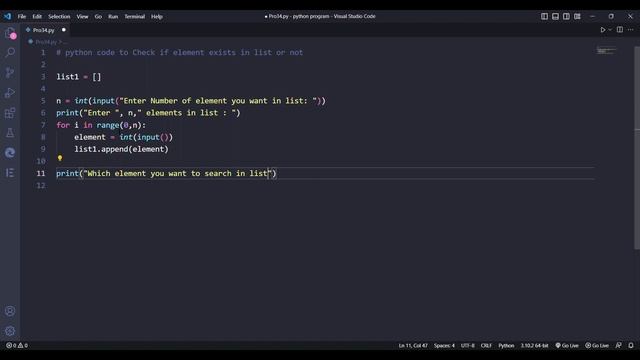Select the UTF-8 encoding indicator

[468, 346]
